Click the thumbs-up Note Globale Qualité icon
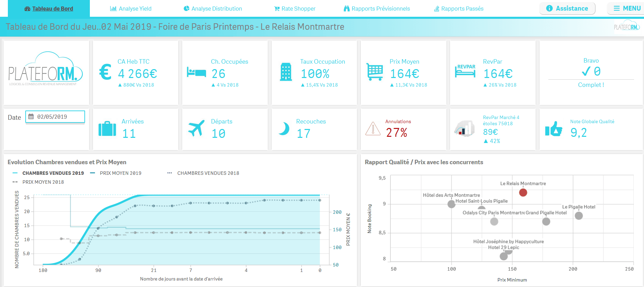 coord(553,129)
